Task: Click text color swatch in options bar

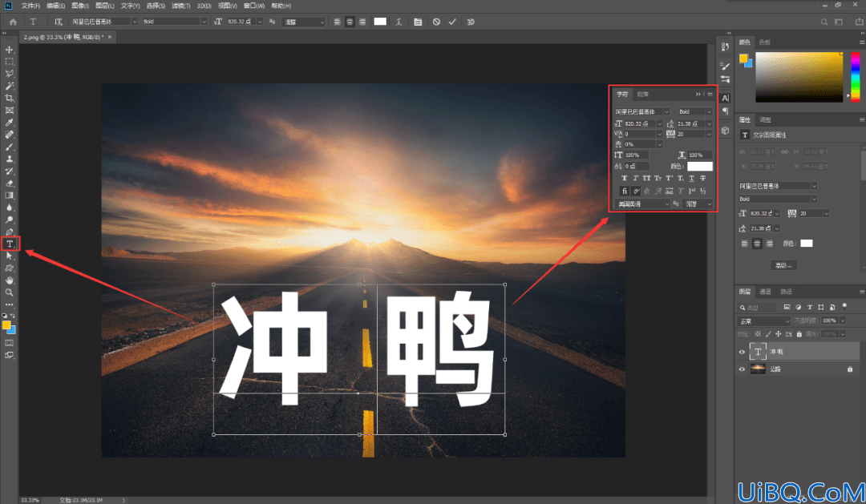Action: [x=380, y=22]
